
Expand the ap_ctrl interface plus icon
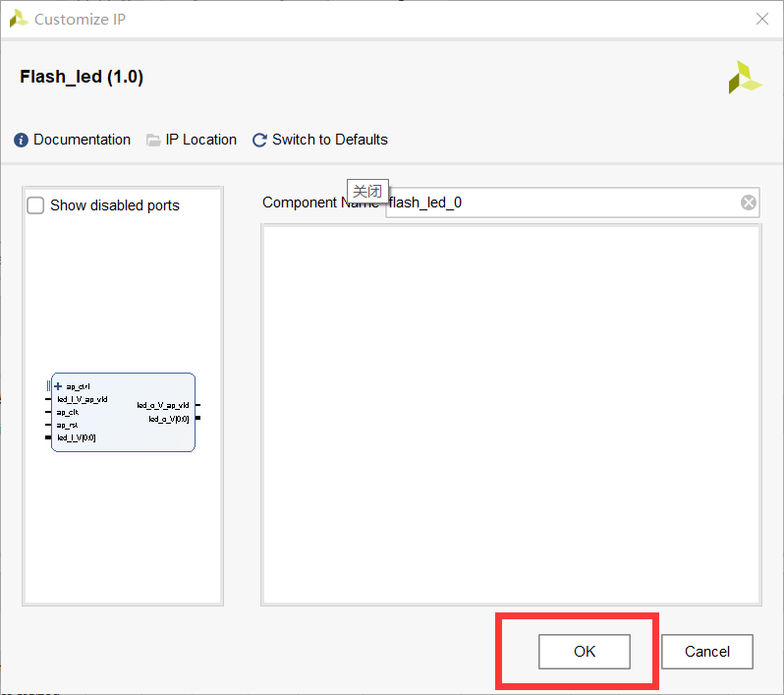tap(58, 386)
